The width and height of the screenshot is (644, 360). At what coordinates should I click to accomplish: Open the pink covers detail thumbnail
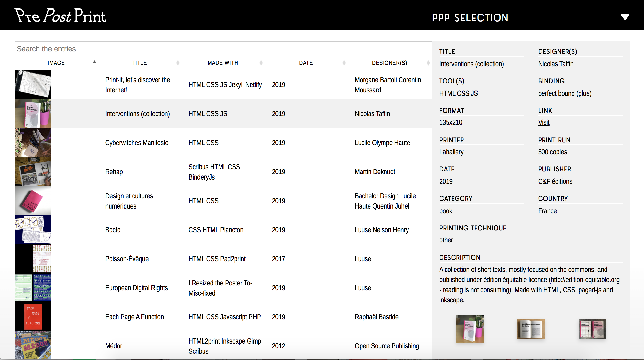(x=592, y=329)
